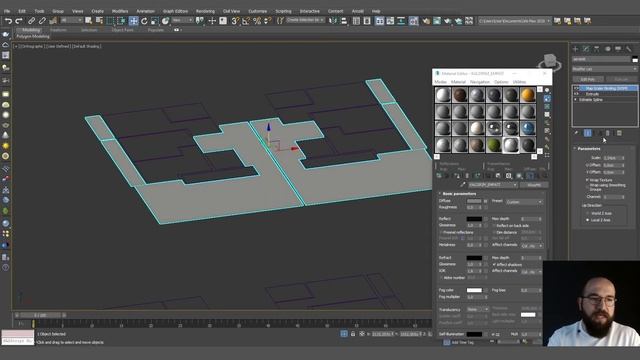The width and height of the screenshot is (640, 360).
Task: Open the File menu
Action: click(7, 11)
